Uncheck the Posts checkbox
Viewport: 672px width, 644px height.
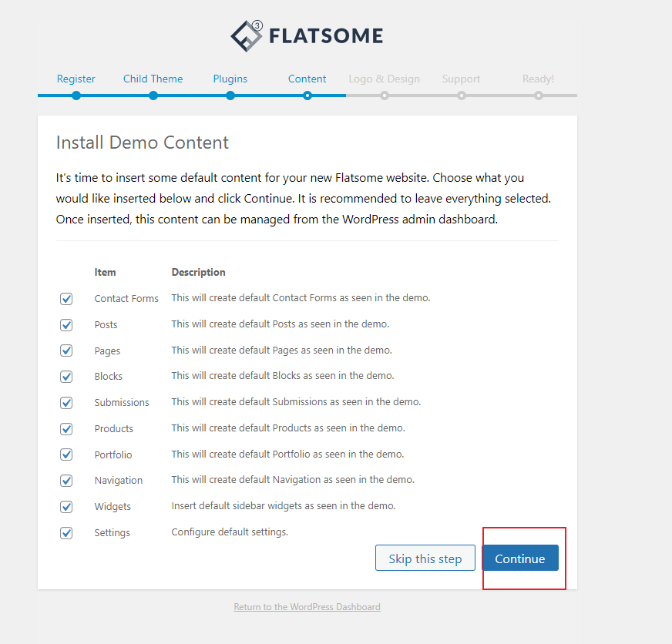66,325
